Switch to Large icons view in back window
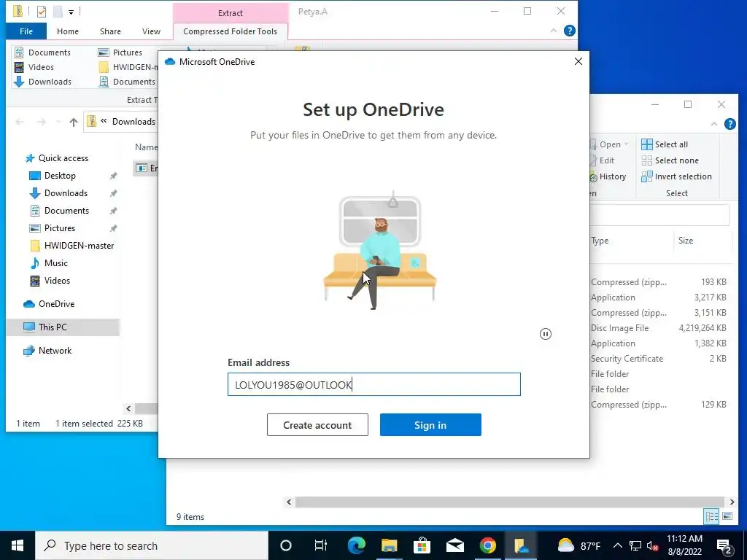The width and height of the screenshot is (747, 560). (727, 516)
